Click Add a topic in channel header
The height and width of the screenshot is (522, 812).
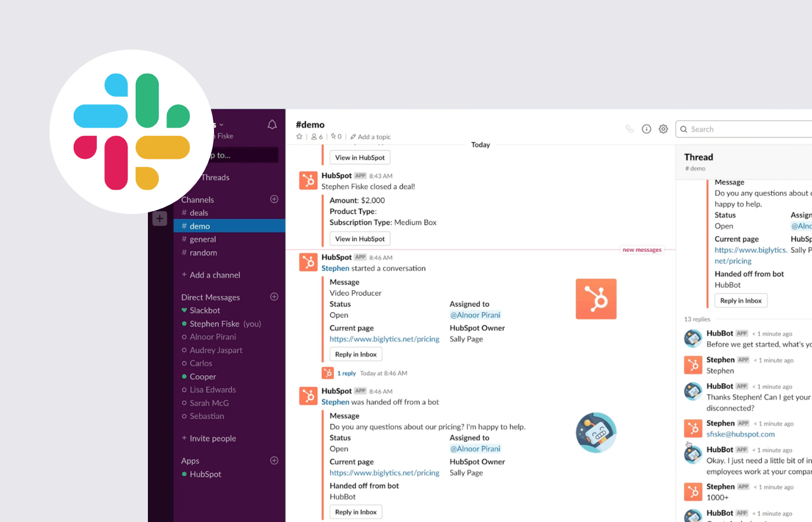[371, 137]
